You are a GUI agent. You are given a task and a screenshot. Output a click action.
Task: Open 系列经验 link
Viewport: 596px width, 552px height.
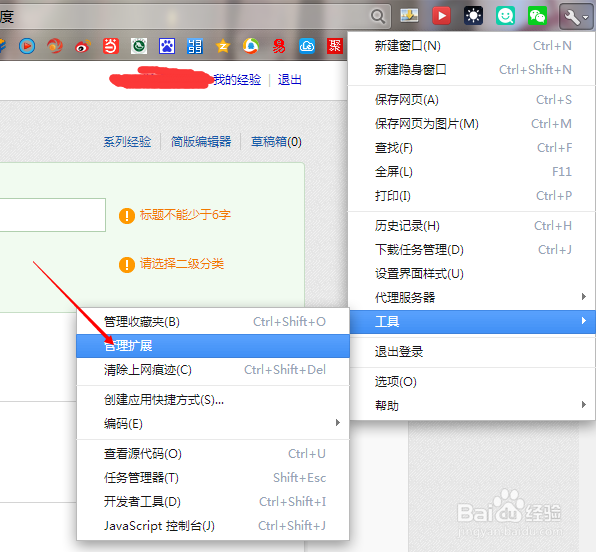pos(127,142)
